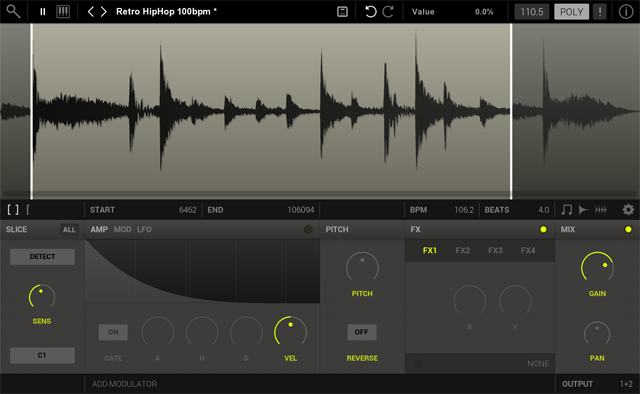Go to previous preset with left arrow
640x394 pixels.
[x=91, y=11]
